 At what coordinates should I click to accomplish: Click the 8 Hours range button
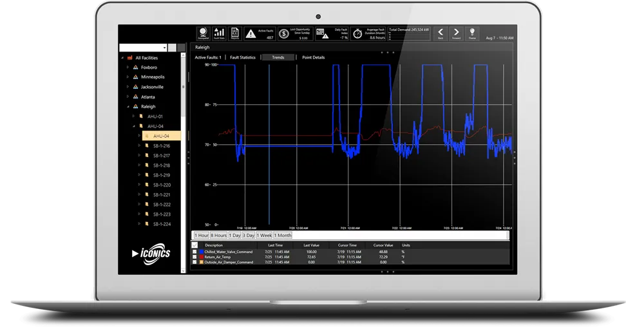[220, 236]
